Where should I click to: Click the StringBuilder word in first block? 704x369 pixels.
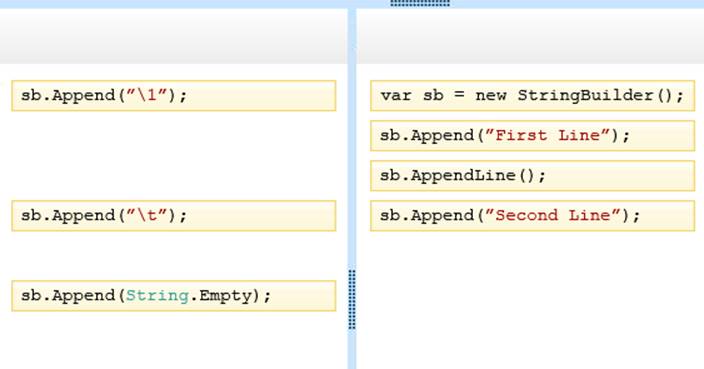585,95
